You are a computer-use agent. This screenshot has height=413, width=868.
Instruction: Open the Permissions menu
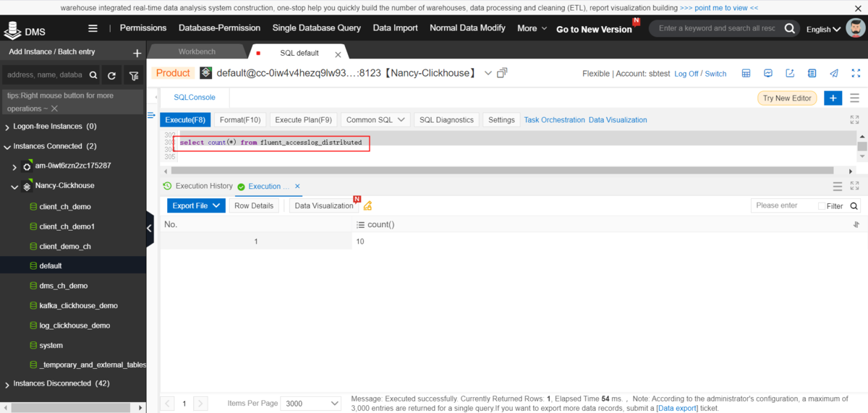(143, 28)
